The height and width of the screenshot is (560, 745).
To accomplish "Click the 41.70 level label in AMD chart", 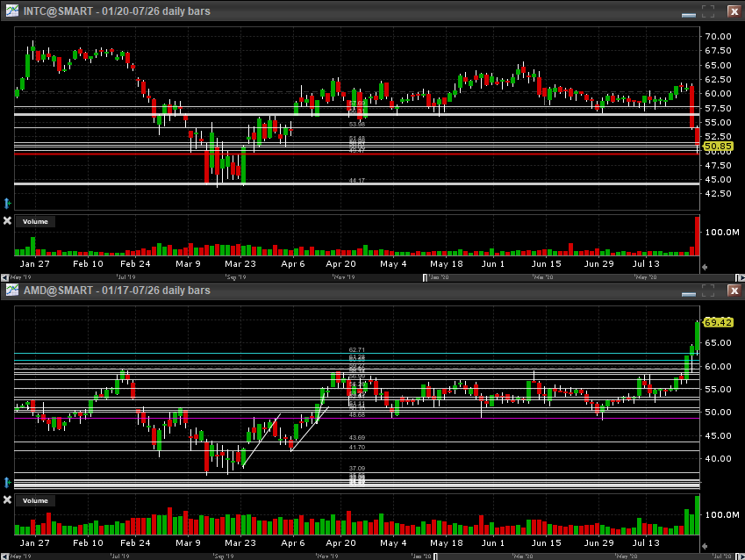I will [357, 448].
